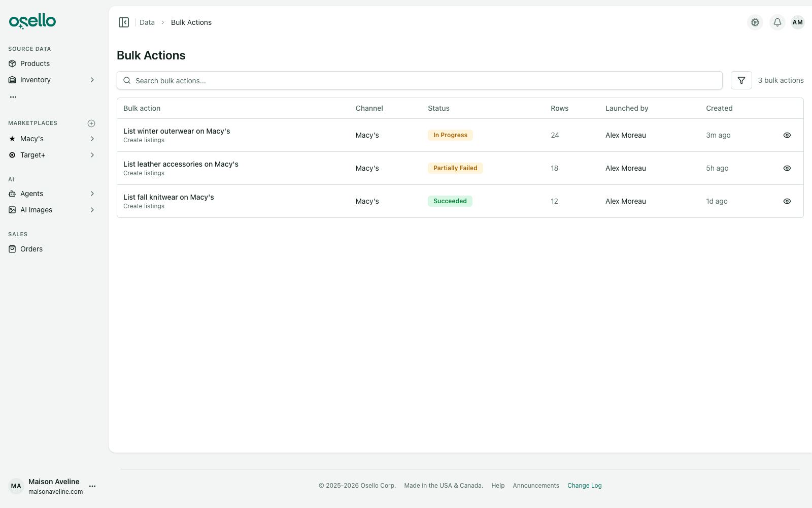Click the Channel column header
Screen dimensions: 812x508
[369, 108]
